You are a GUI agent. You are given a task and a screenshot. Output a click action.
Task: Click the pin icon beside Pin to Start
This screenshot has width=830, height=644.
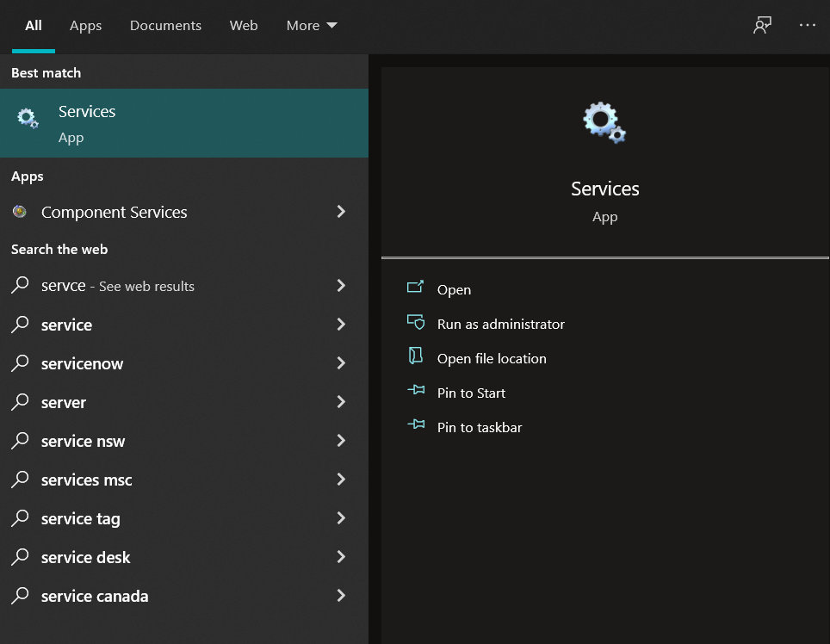click(x=416, y=391)
